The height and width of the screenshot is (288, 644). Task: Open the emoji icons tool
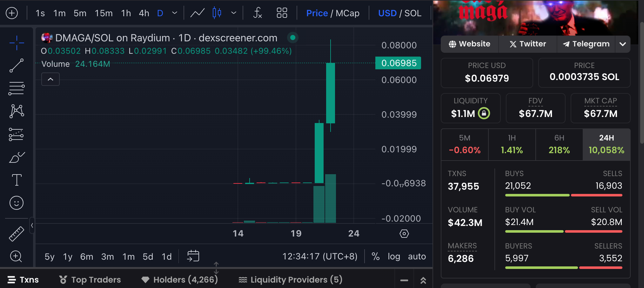pyautogui.click(x=17, y=203)
